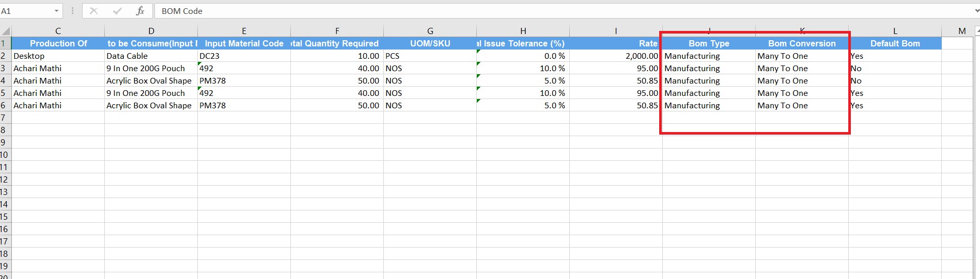Click the Insert Function fx icon
The width and height of the screenshot is (980, 279).
[140, 11]
